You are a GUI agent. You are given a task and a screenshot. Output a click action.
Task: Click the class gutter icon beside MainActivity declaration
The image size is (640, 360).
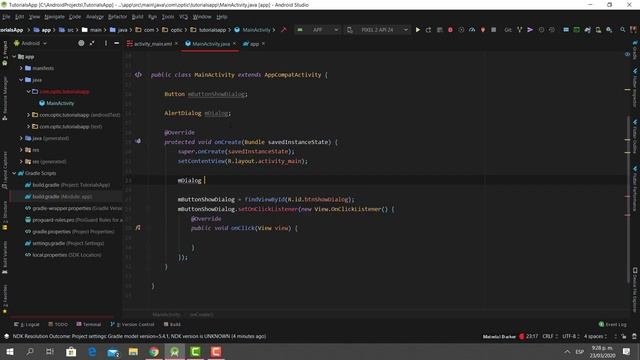coord(138,75)
